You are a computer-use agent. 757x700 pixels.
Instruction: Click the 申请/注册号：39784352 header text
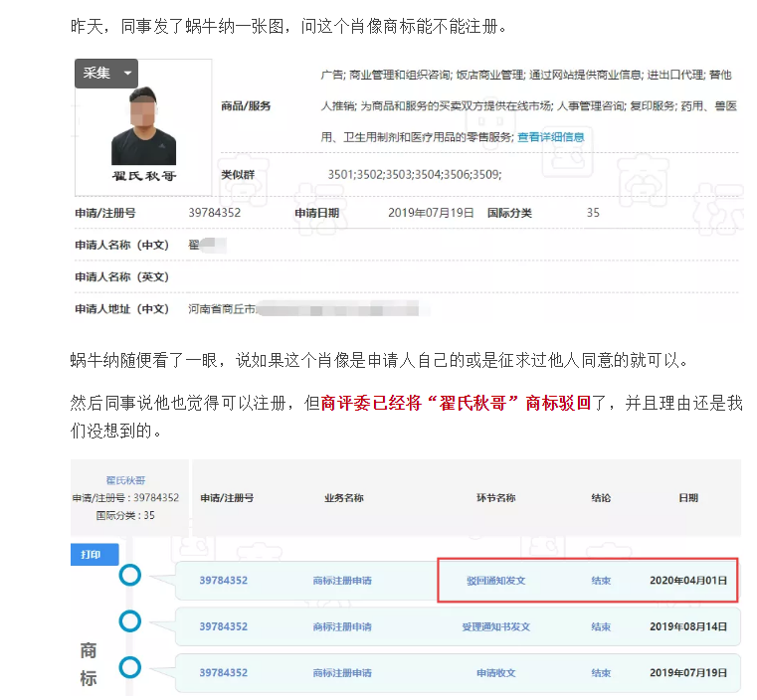(125, 498)
